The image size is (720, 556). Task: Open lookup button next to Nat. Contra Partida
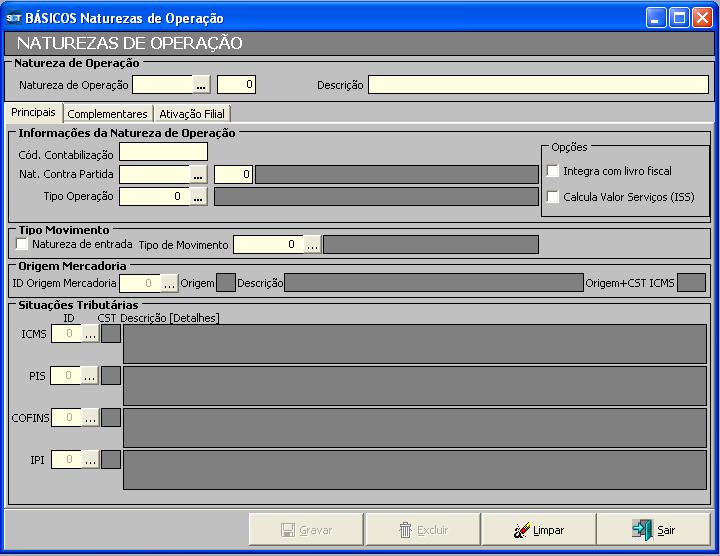pos(198,175)
